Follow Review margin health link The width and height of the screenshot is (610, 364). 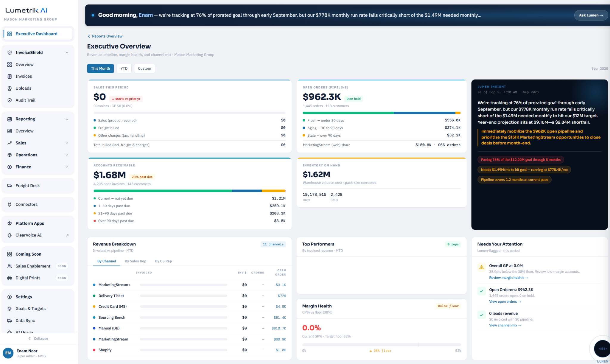508,278
